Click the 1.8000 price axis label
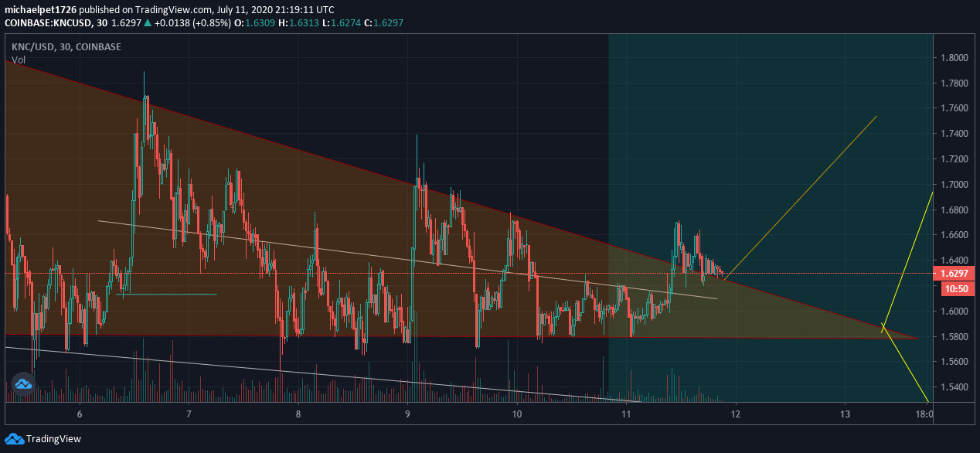The image size is (980, 453). tap(954, 57)
